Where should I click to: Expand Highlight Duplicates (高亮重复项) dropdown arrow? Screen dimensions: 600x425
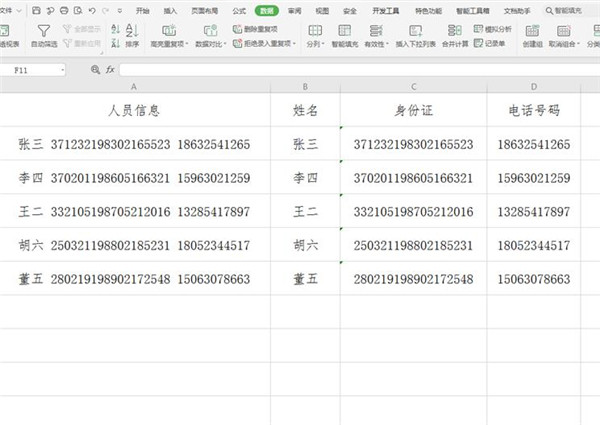187,44
